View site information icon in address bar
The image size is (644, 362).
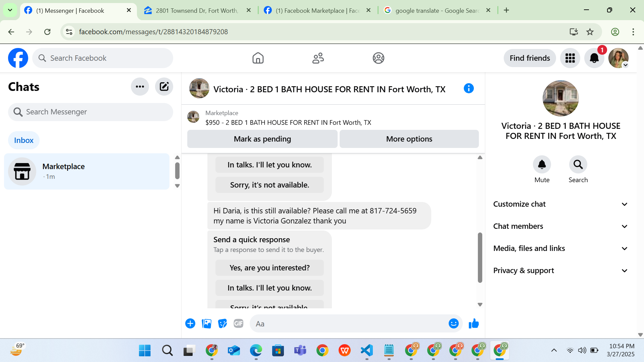point(69,32)
